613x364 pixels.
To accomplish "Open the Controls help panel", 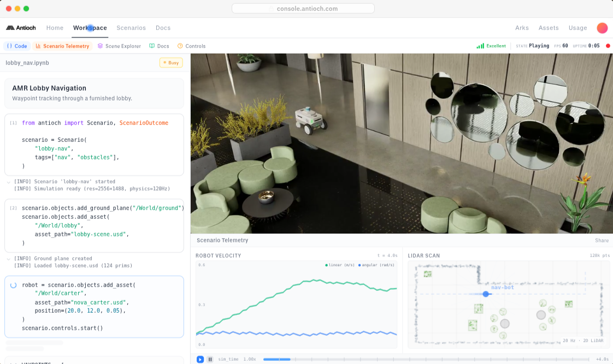I will (x=191, y=46).
